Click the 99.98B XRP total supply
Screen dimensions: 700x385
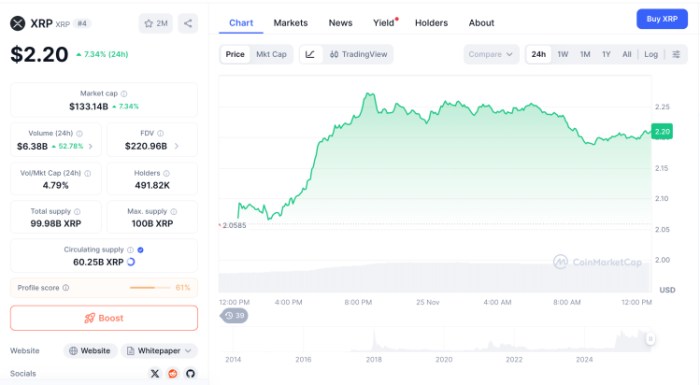pyautogui.click(x=56, y=223)
